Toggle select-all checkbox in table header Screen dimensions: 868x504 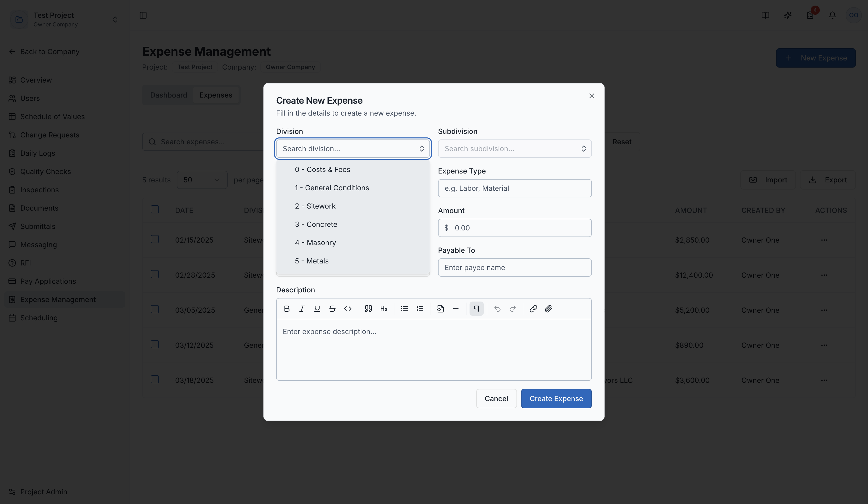coord(155,209)
